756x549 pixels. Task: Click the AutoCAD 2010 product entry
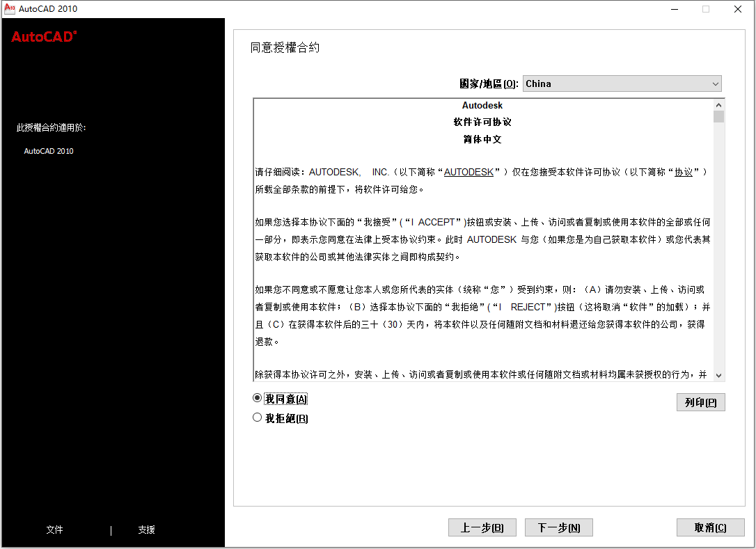[x=49, y=151]
